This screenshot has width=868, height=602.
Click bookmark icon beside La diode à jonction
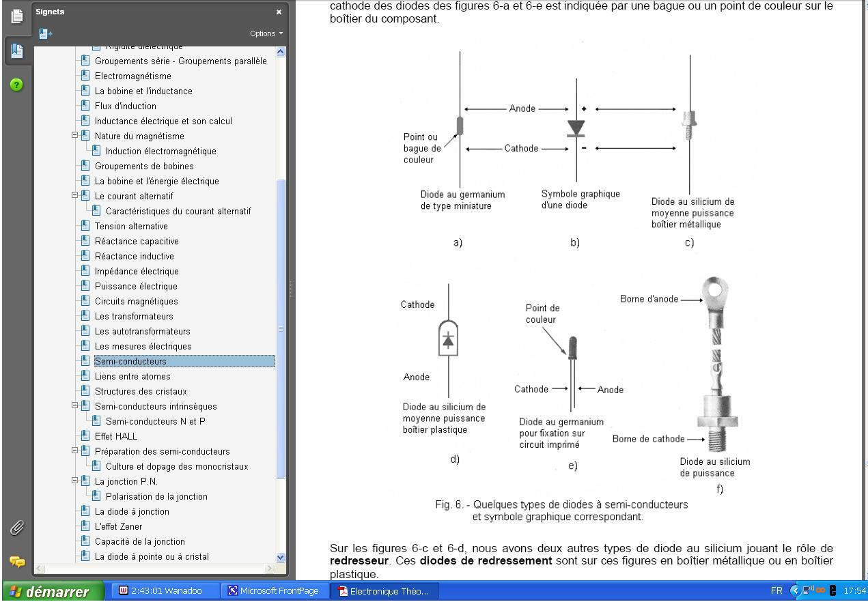coord(85,511)
